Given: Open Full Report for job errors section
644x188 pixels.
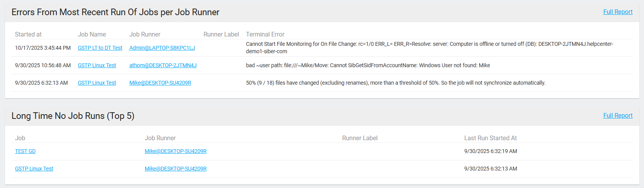Looking at the screenshot, I should (618, 12).
